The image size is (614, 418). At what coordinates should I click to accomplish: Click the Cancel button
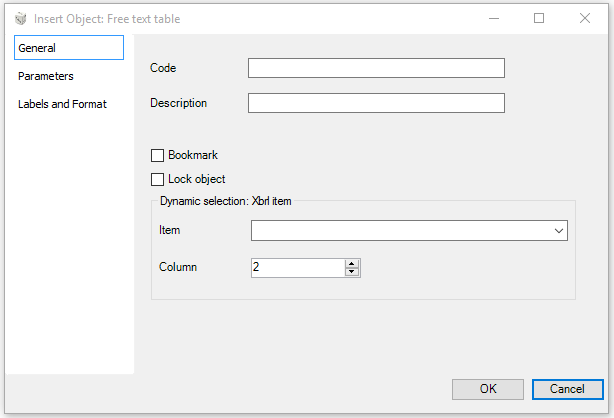[567, 389]
